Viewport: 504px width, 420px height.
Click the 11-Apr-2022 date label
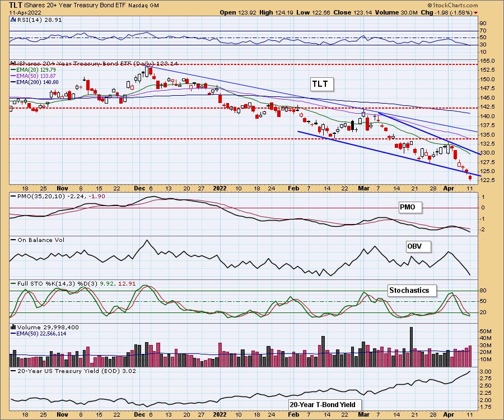tap(25, 13)
